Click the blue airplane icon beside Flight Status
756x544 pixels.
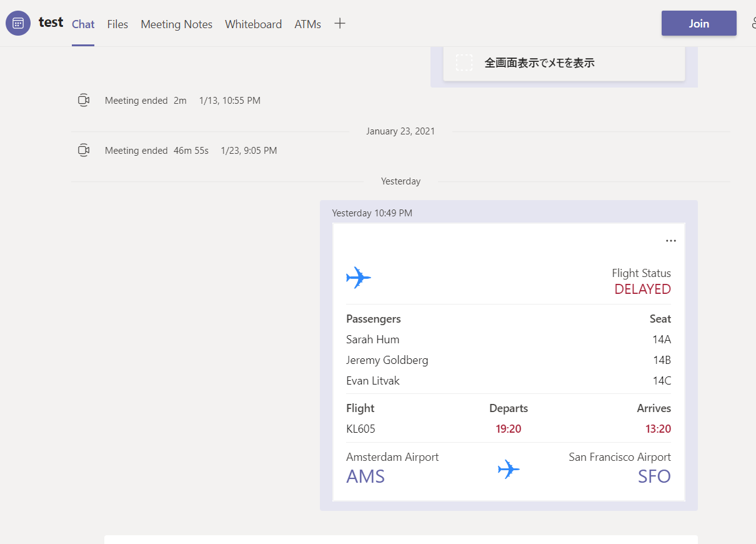pyautogui.click(x=359, y=278)
